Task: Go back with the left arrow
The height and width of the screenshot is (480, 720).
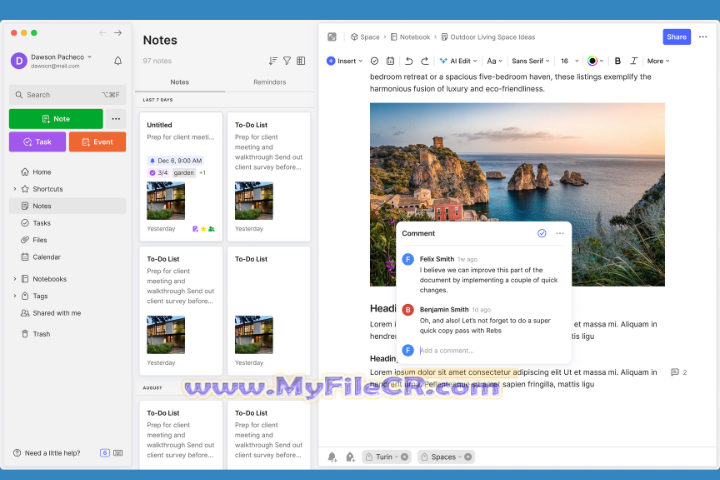Action: (103, 33)
